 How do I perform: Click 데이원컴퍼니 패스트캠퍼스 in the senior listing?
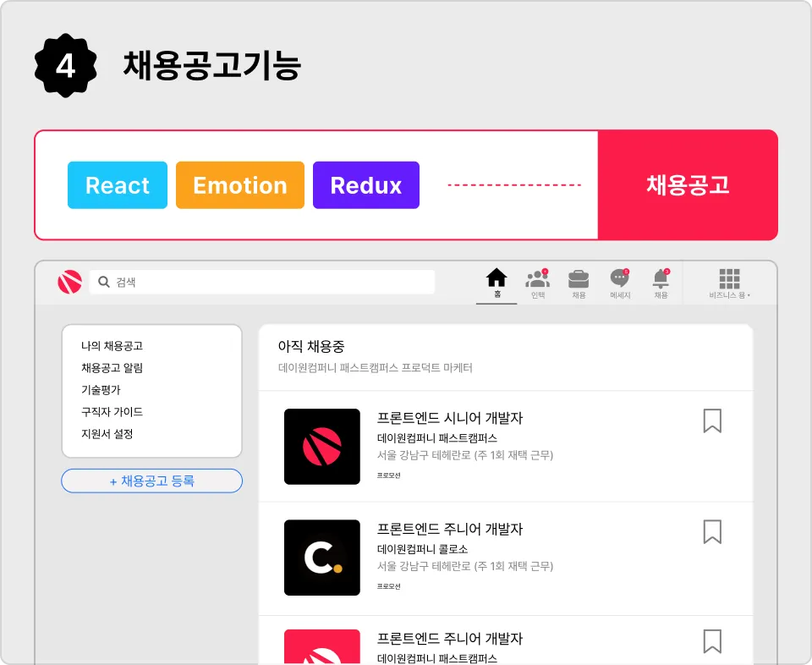click(x=437, y=438)
